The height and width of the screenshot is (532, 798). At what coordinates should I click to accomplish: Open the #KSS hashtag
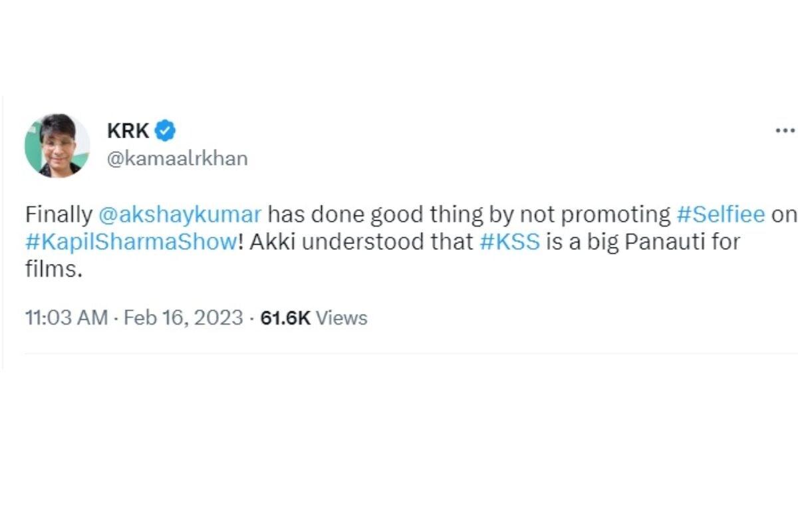tap(509, 242)
